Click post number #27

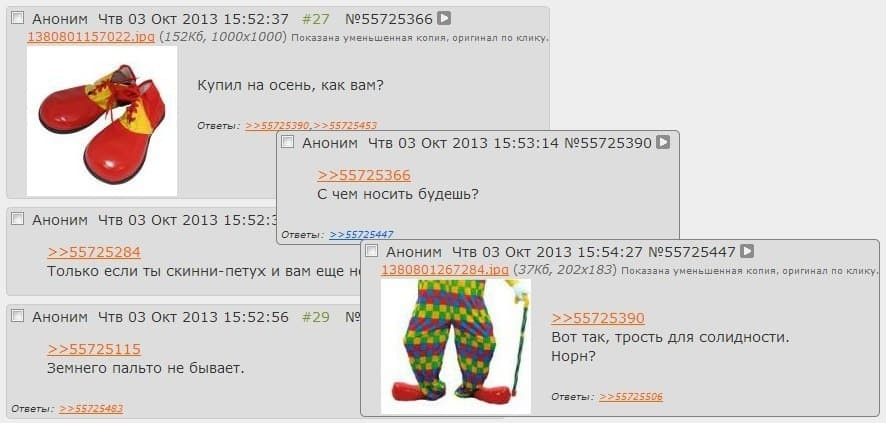pyautogui.click(x=315, y=19)
